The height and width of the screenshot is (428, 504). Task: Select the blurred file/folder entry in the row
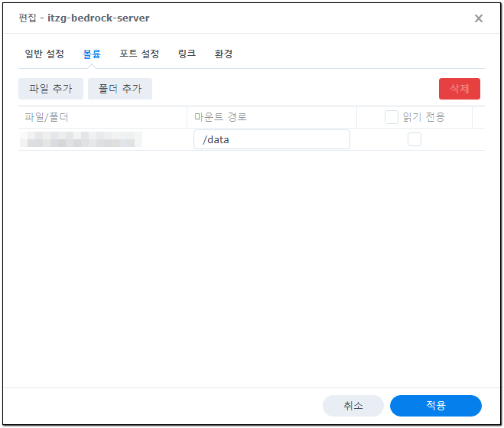pyautogui.click(x=81, y=139)
